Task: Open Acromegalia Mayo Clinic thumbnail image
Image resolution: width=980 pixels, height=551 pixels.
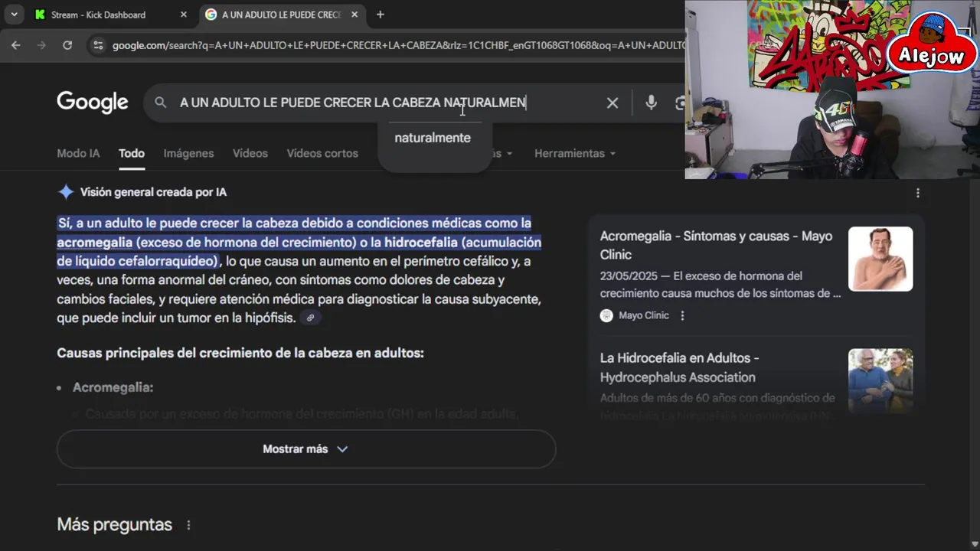Action: 880,259
